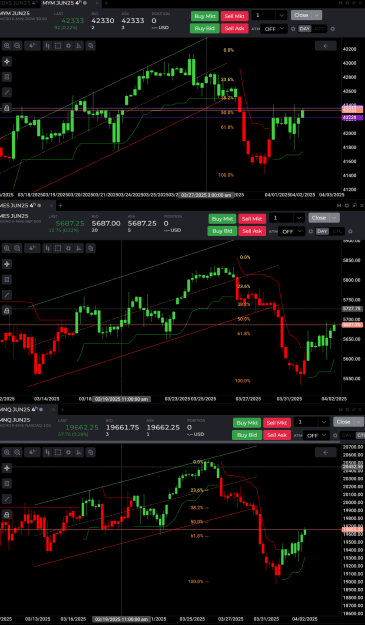Toggle the drawing lock on MYM chart
Image resolution: width=365 pixels, height=625 pixels.
tap(7, 108)
